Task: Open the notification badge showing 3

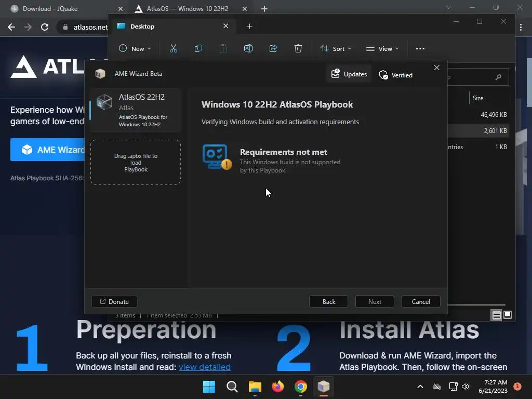Action: (517, 387)
